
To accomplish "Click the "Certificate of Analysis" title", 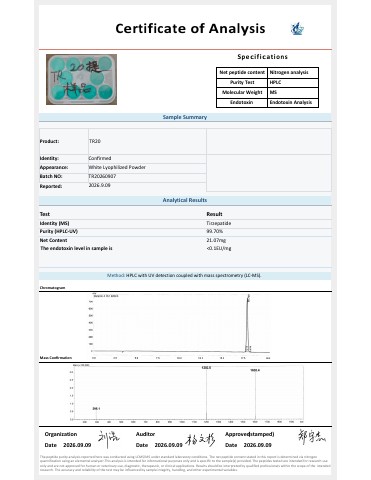I will pyautogui.click(x=190, y=29).
